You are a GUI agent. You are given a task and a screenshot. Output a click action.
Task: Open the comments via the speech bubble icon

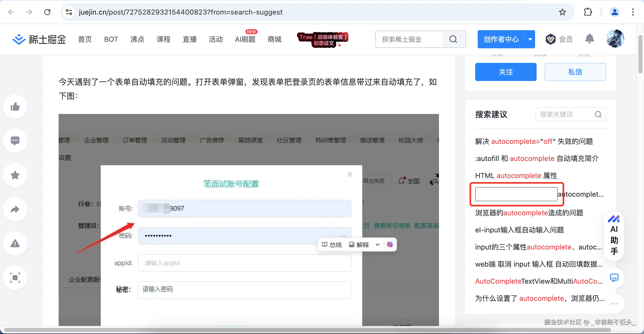[15, 141]
